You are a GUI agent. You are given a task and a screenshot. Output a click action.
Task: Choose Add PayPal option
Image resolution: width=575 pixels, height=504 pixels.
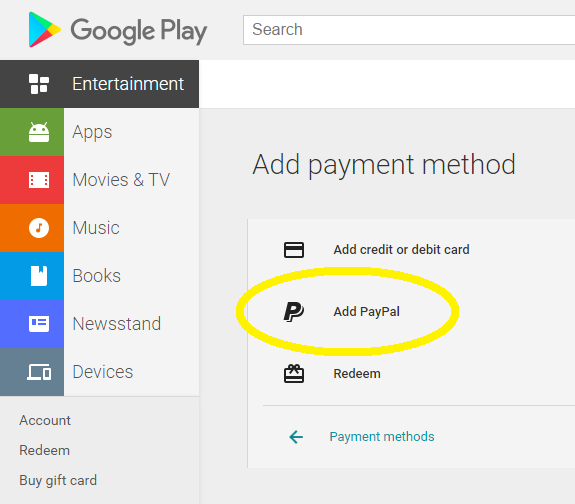[366, 312]
